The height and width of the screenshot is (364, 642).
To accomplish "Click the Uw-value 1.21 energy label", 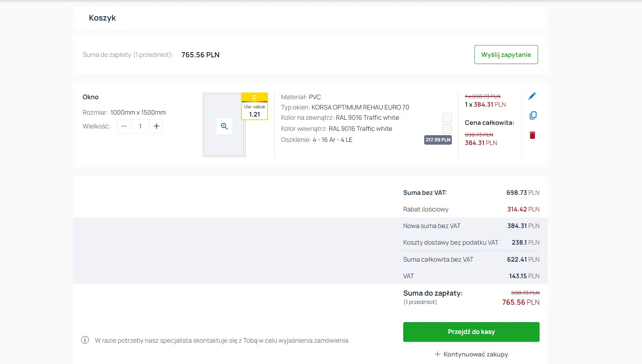I will coord(255,107).
